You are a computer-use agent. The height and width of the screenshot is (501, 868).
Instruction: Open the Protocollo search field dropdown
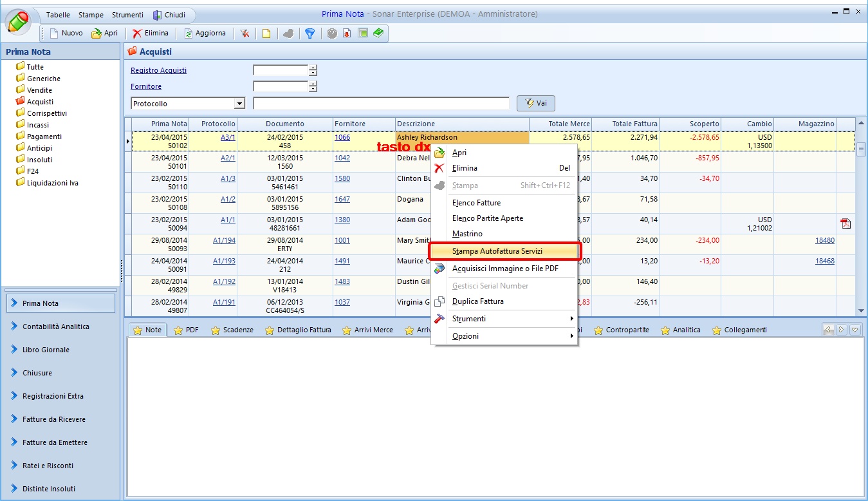239,104
